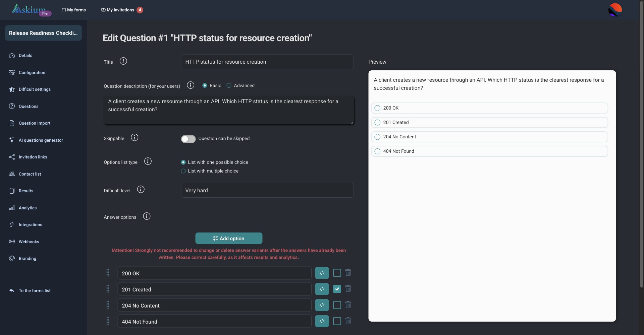Open My invitations in top navigation
644x335 pixels.
[x=122, y=10]
